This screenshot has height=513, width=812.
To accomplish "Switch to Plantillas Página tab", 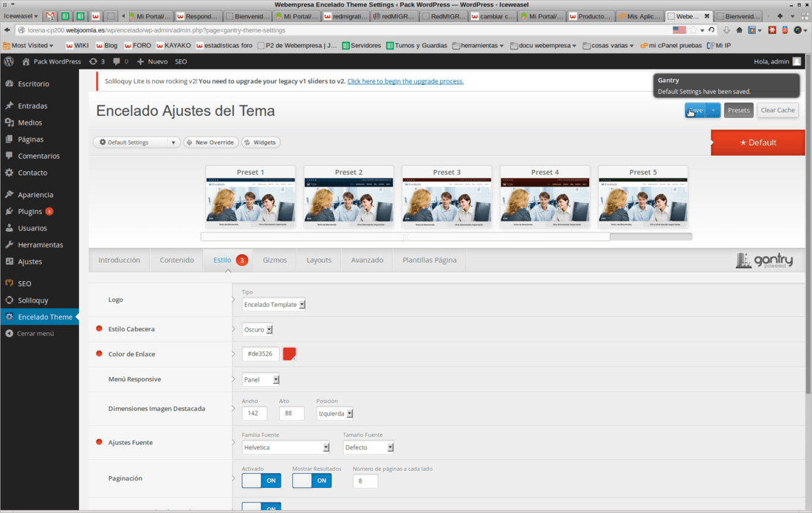I will pos(430,260).
